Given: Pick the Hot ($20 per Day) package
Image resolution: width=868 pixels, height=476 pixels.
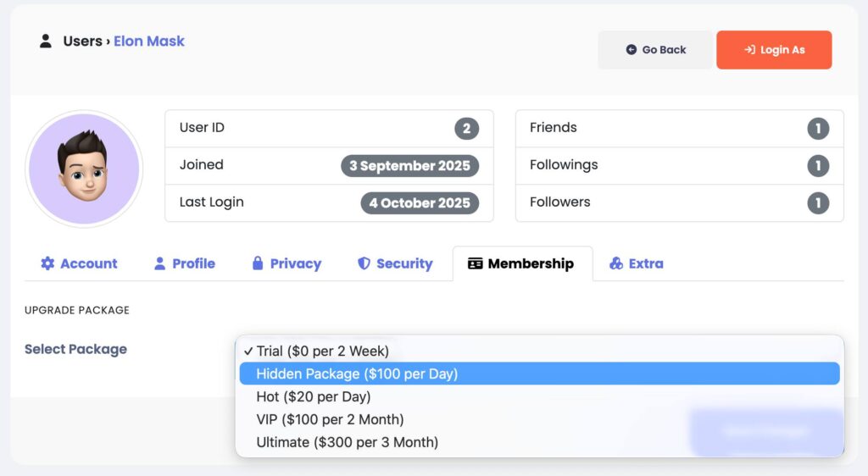Looking at the screenshot, I should 313,396.
